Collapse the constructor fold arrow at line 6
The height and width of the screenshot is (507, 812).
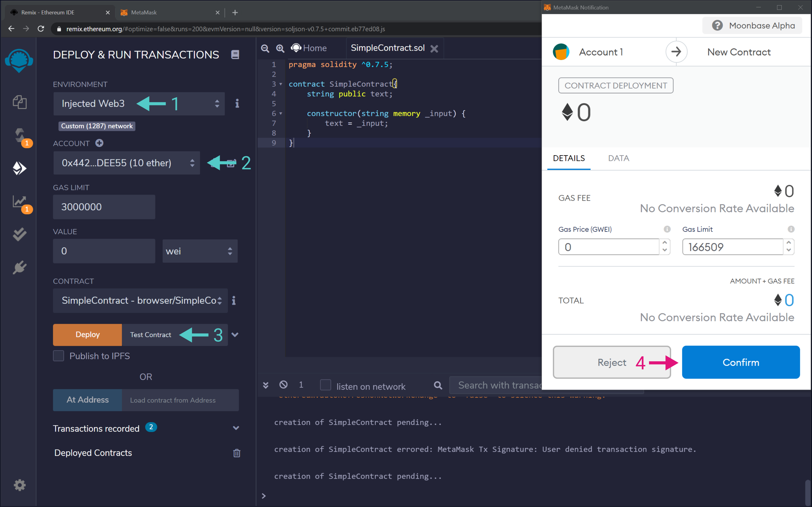click(x=281, y=113)
